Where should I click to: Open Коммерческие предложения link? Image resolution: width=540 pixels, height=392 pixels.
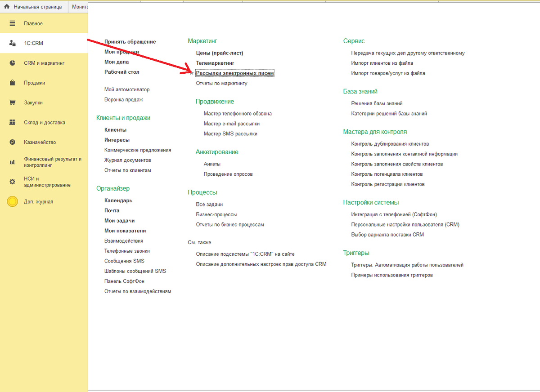pos(138,150)
